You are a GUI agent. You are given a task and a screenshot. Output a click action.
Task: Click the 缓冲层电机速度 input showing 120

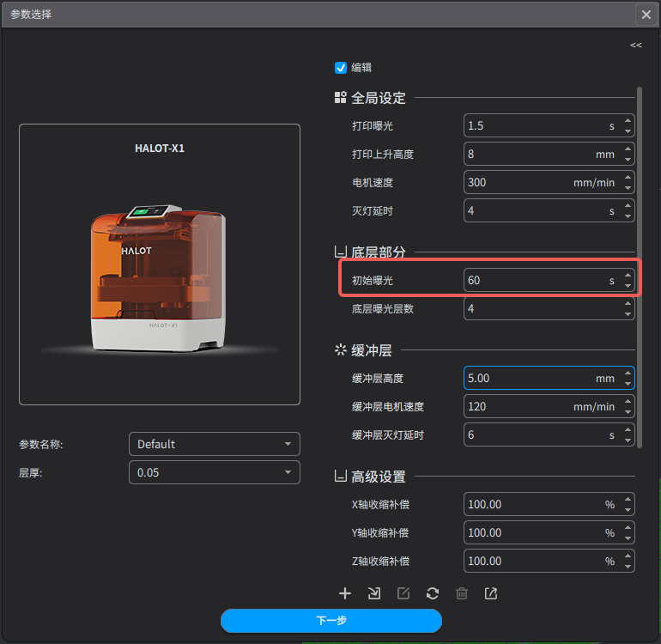click(x=549, y=406)
